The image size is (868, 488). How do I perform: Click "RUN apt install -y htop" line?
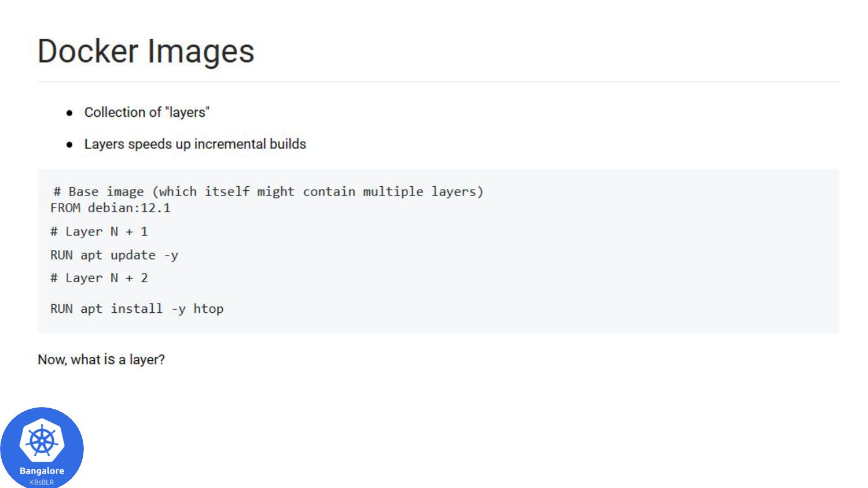(137, 309)
